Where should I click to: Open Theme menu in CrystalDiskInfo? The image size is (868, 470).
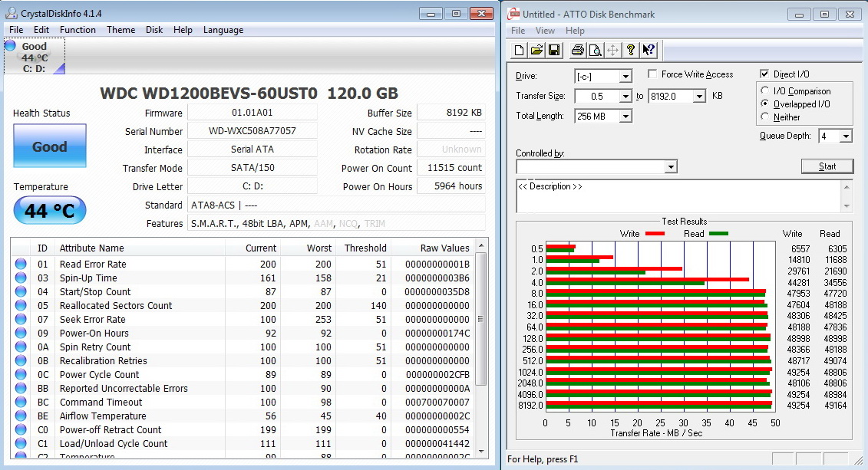[x=120, y=30]
